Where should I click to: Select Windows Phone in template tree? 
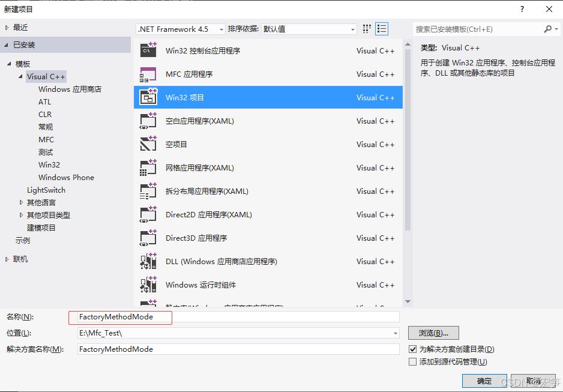[x=67, y=177]
